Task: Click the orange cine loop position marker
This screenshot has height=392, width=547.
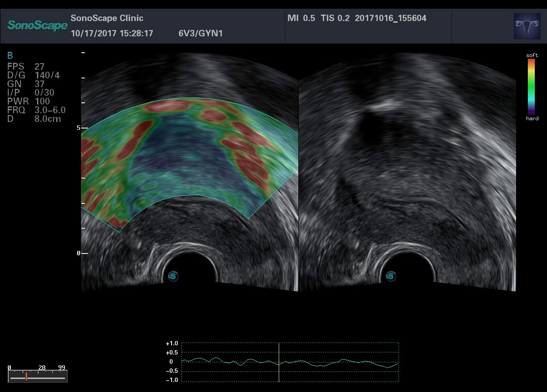Action: pos(26,376)
